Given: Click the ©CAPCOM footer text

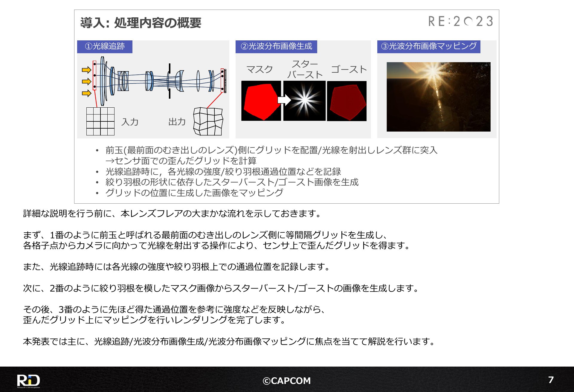Looking at the screenshot, I should tap(287, 381).
